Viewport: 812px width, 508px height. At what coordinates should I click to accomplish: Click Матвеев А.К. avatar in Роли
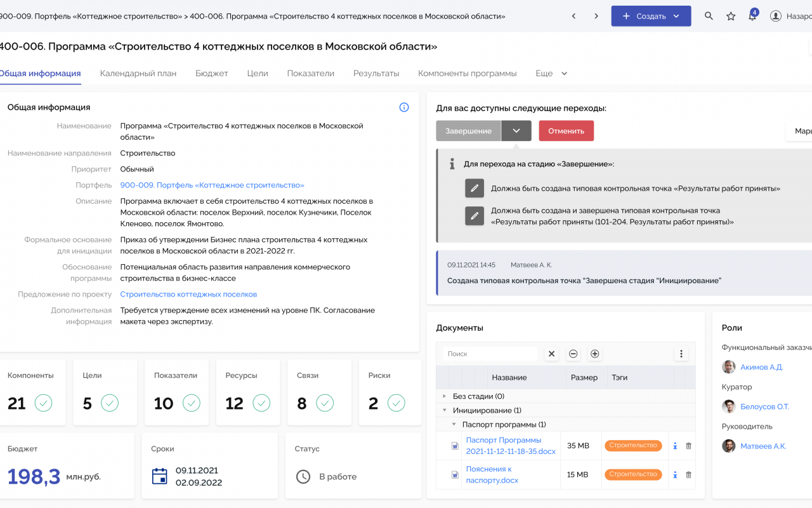click(x=728, y=446)
